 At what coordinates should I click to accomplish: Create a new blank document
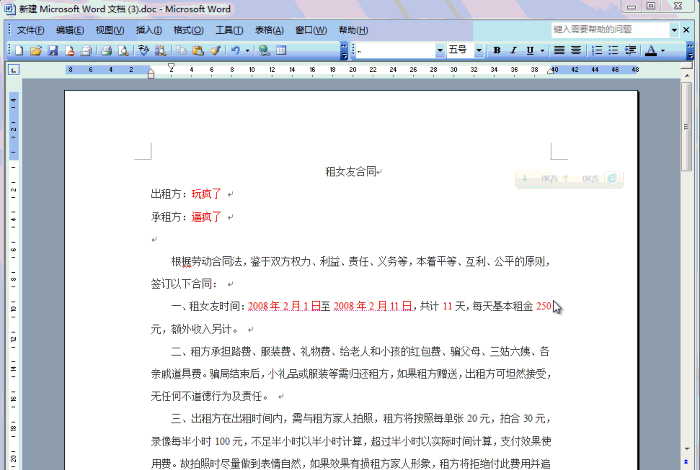[x=19, y=50]
